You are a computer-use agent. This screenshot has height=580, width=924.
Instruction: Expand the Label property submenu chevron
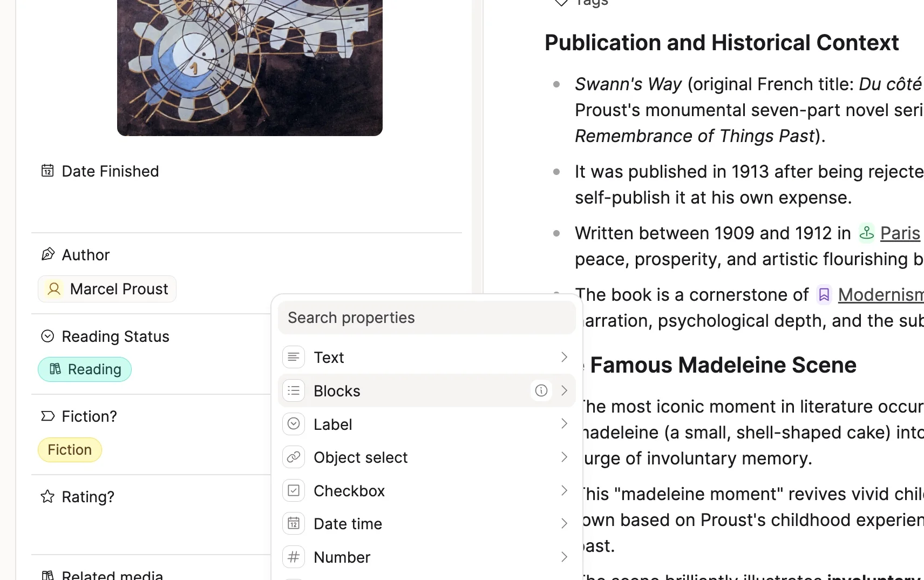[x=564, y=424]
